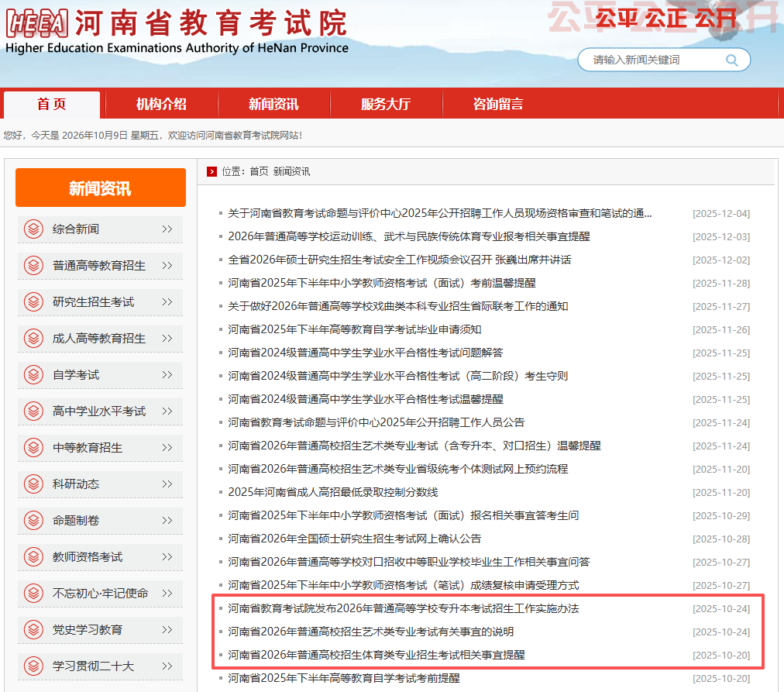Open article 河南省2025年下半年高等教育自学考试毕业申请须知
This screenshot has width=784, height=692.
(355, 329)
